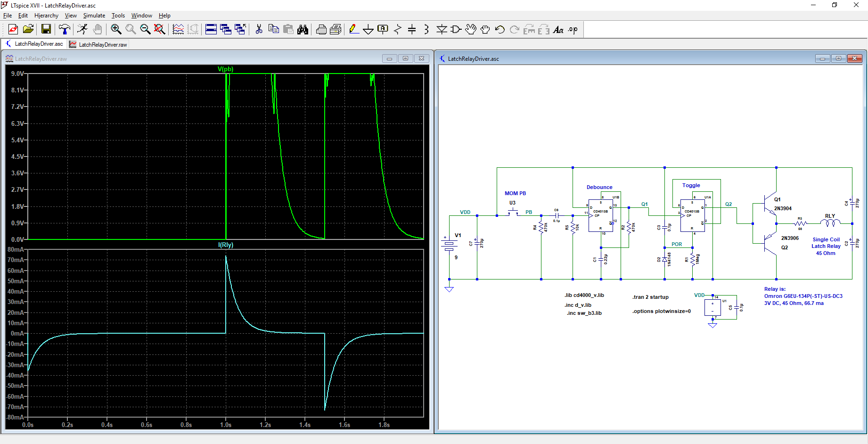The image size is (868, 444).
Task: Open the Tools menu
Action: pyautogui.click(x=118, y=16)
